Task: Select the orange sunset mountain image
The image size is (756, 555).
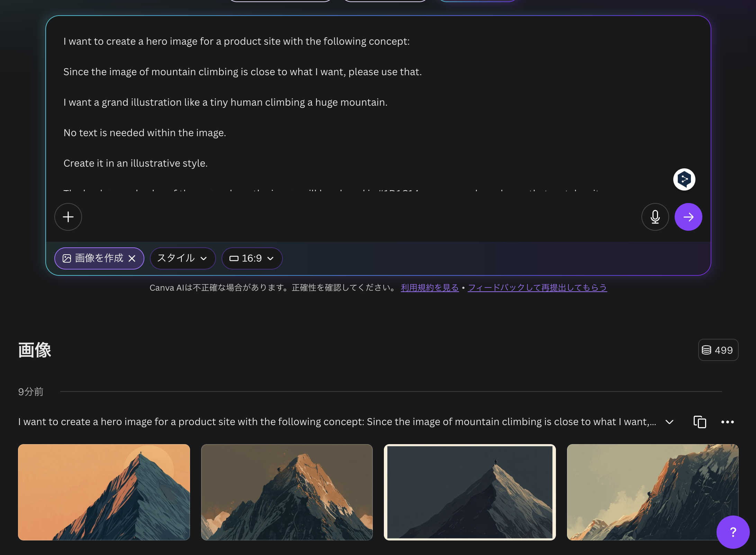Action: point(104,492)
